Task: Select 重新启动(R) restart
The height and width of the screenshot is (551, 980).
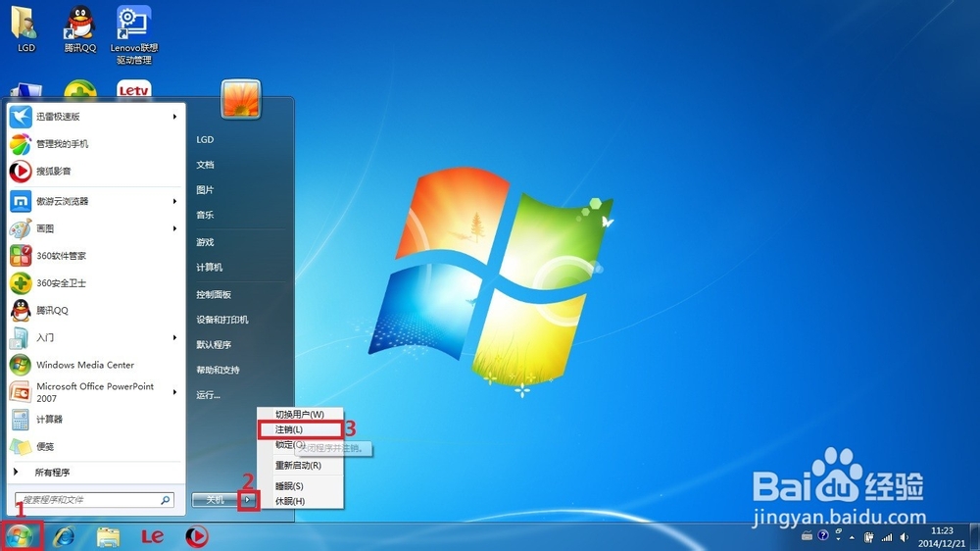Action: pyautogui.click(x=300, y=466)
